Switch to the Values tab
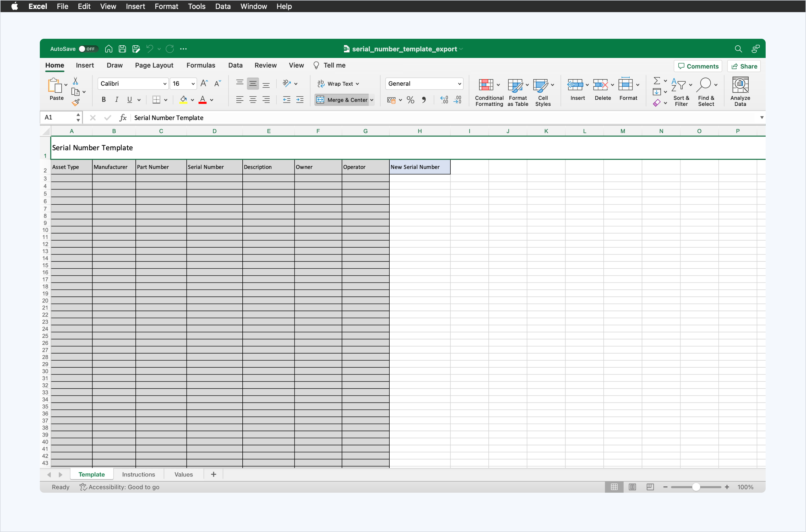The width and height of the screenshot is (806, 532). click(x=183, y=474)
